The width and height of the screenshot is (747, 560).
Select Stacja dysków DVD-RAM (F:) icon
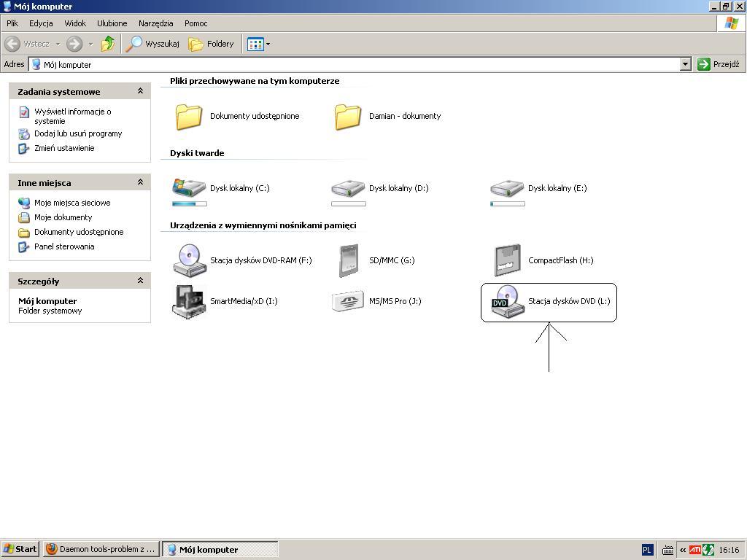(x=189, y=260)
